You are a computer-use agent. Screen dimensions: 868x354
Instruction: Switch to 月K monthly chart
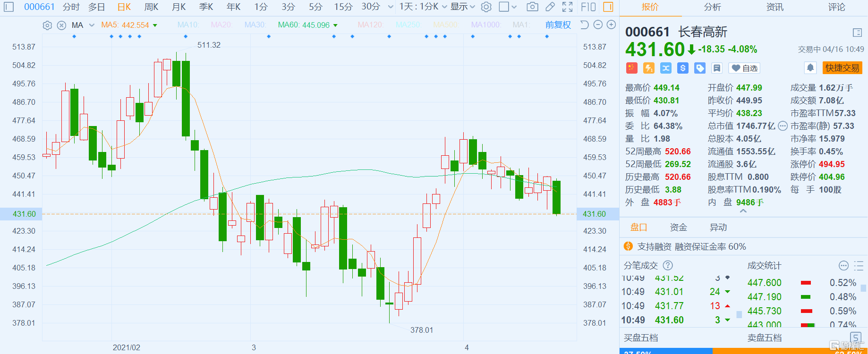point(179,7)
